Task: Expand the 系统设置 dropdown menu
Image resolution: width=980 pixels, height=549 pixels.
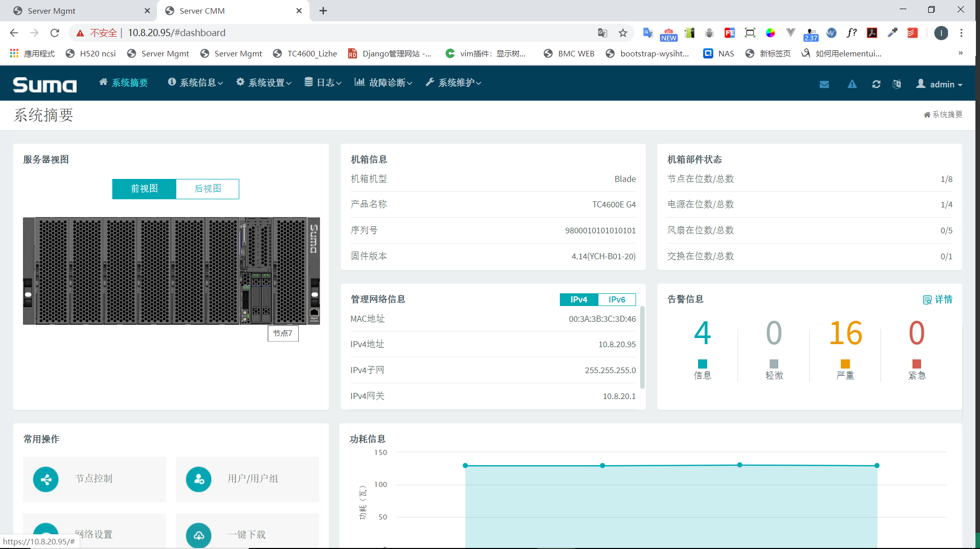Action: click(x=264, y=82)
